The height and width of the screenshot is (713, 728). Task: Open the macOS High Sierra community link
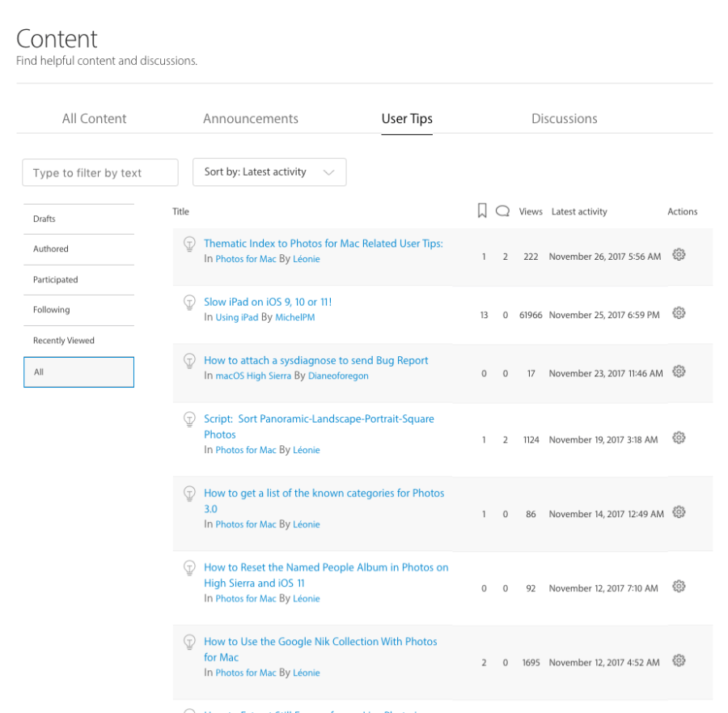[x=253, y=376]
